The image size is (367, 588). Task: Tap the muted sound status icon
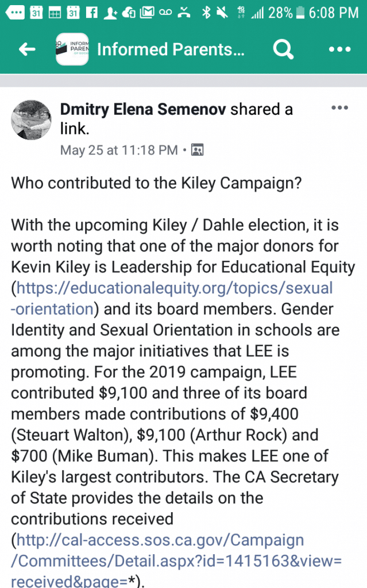tap(219, 12)
